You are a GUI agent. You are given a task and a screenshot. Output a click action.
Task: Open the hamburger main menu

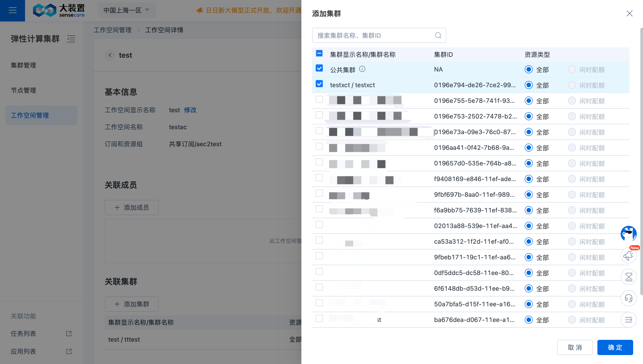pos(12,10)
